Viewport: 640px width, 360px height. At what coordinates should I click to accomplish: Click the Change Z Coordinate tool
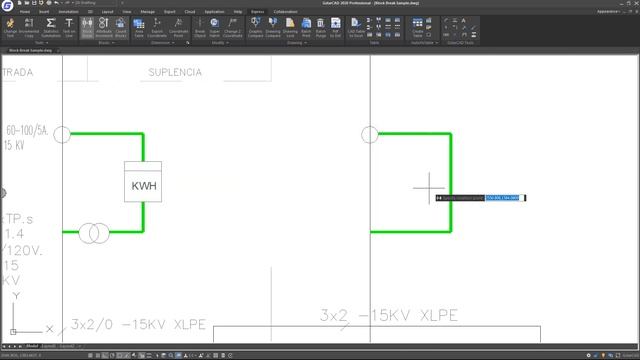pos(233,28)
